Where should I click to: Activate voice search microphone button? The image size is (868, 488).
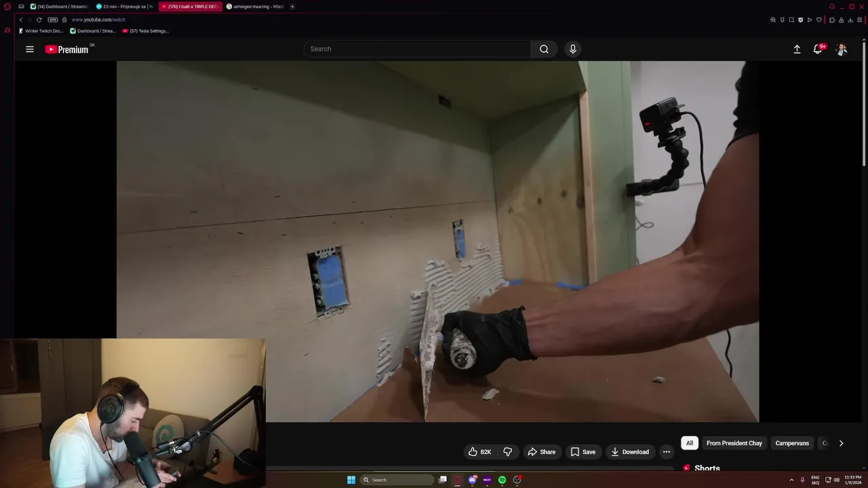pos(573,49)
